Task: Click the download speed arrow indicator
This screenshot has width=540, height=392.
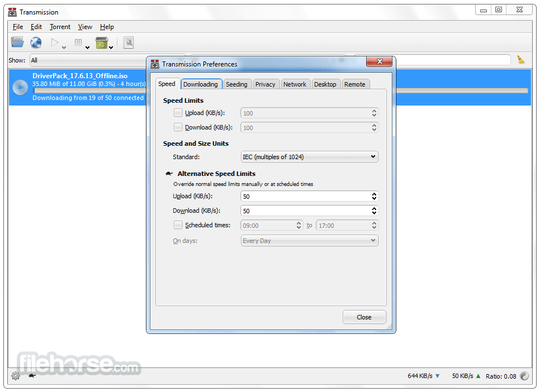Action: pyautogui.click(x=437, y=376)
